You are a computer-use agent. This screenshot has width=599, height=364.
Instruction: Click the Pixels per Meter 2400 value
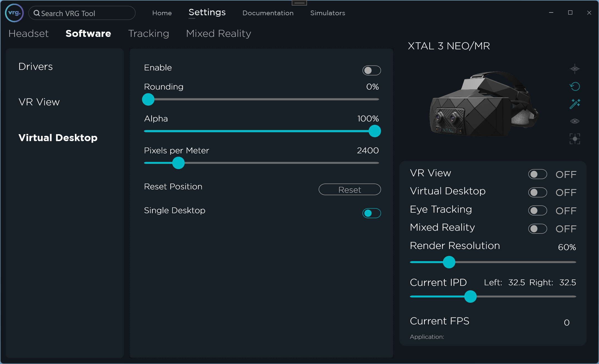pyautogui.click(x=368, y=151)
